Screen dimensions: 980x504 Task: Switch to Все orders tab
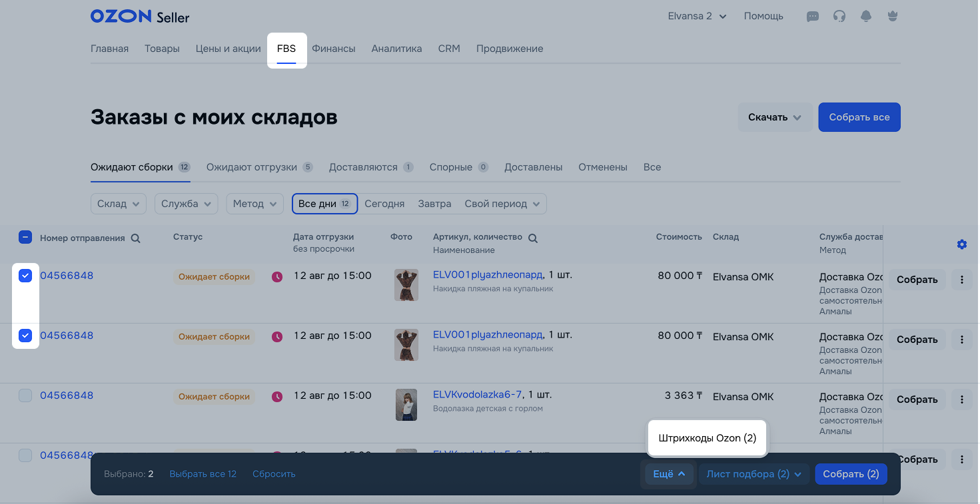click(652, 167)
